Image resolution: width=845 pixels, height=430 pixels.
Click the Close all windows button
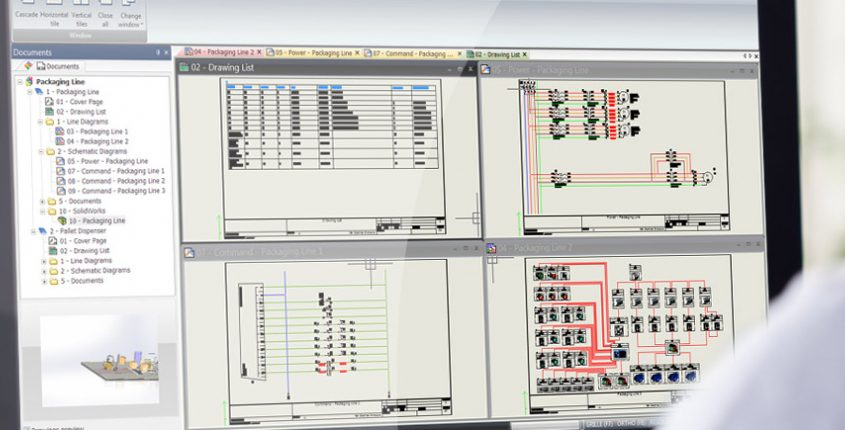pos(105,14)
